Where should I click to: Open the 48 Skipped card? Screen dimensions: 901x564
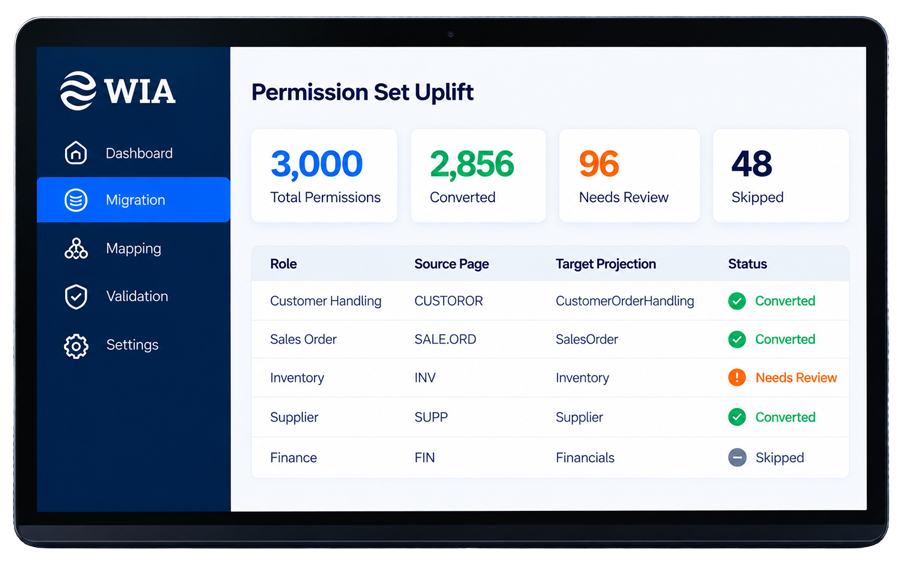coord(781,176)
